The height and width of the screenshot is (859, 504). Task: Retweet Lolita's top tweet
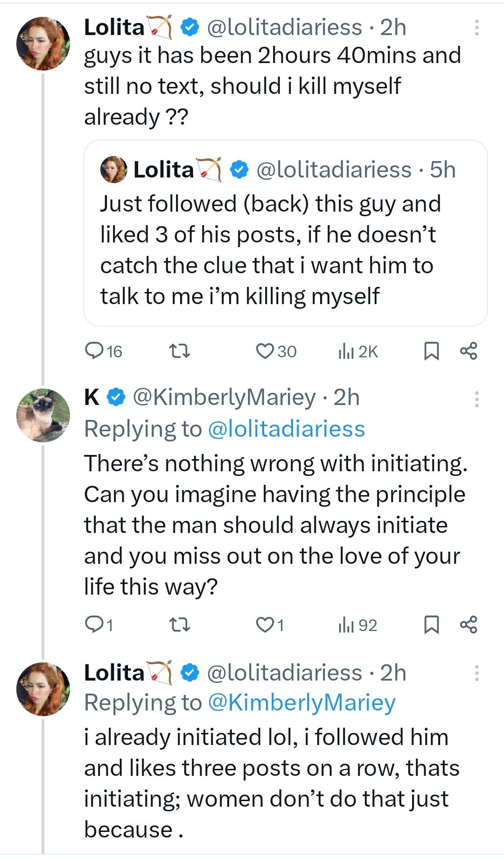point(179,351)
